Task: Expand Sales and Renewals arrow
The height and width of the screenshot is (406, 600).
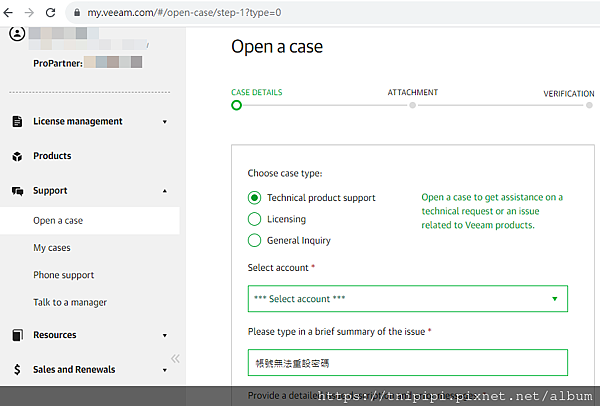Action: coord(165,370)
